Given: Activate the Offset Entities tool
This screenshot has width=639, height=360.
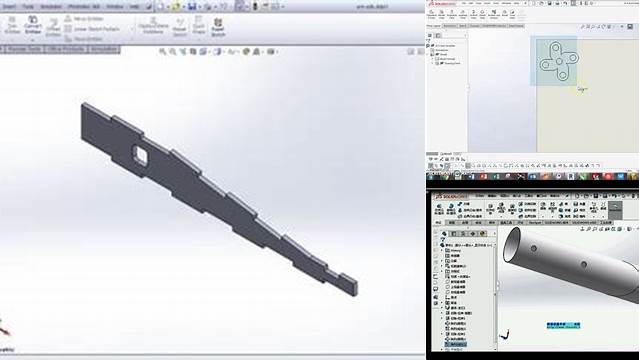Looking at the screenshot, I should click(53, 28).
